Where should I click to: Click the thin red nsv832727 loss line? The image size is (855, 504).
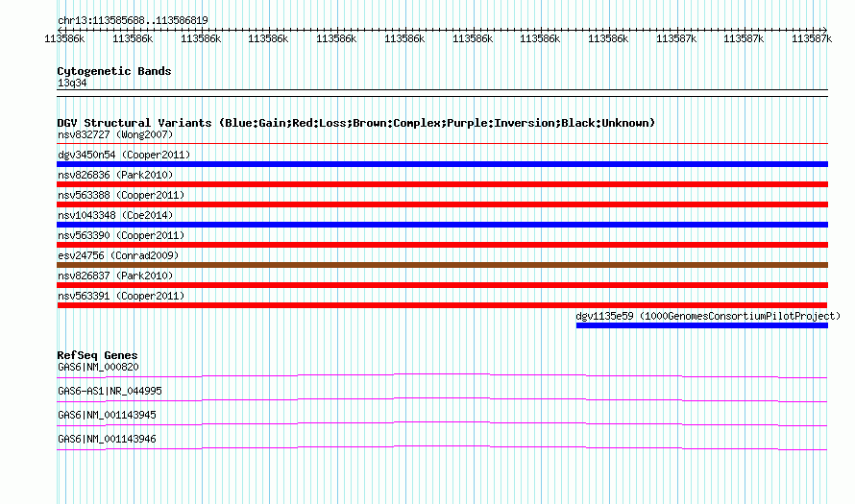442,143
